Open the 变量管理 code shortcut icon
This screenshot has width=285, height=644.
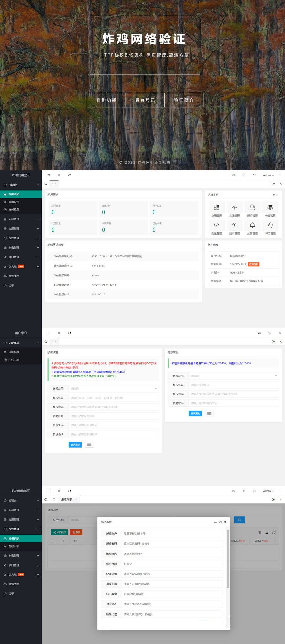tap(217, 225)
